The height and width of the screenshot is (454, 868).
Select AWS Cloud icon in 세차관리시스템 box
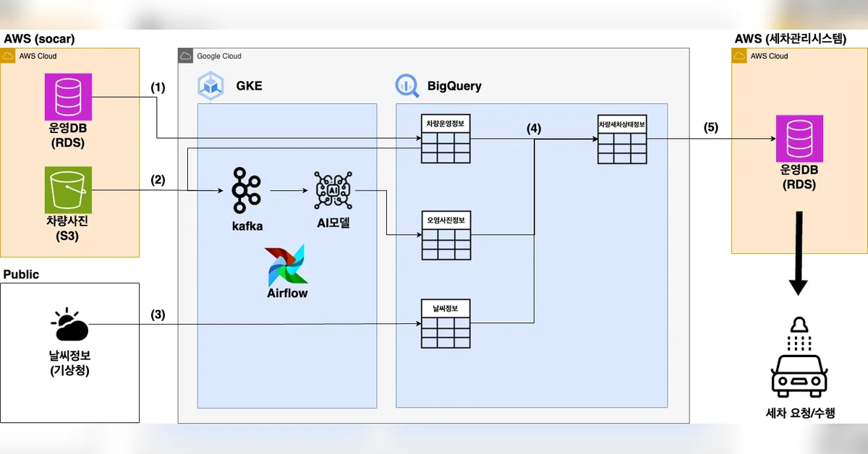point(739,56)
